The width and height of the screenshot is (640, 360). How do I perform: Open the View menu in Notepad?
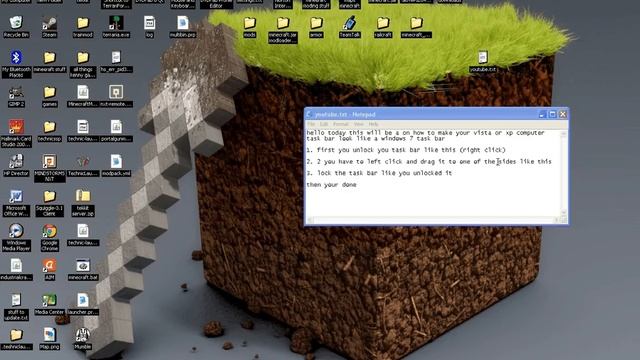(x=358, y=124)
